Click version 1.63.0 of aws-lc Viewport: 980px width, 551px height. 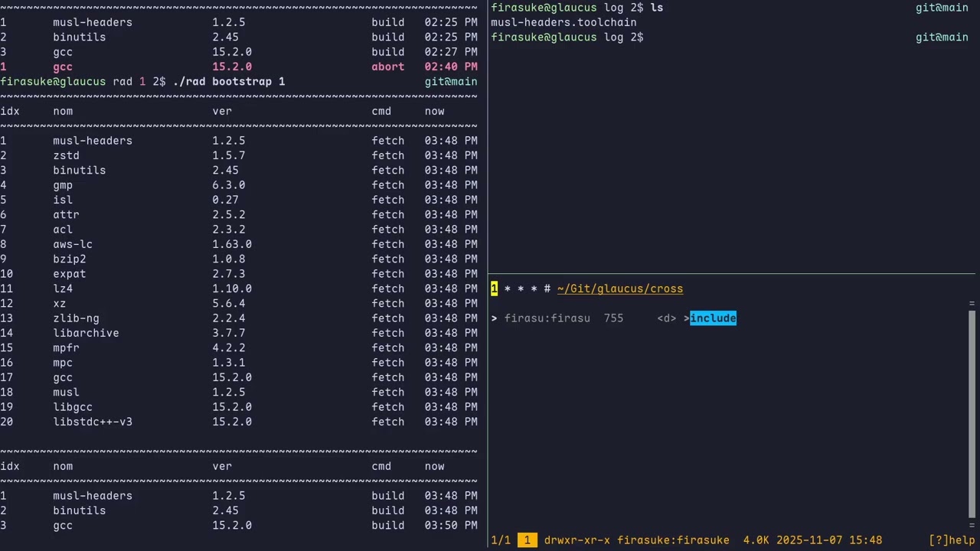tap(232, 244)
